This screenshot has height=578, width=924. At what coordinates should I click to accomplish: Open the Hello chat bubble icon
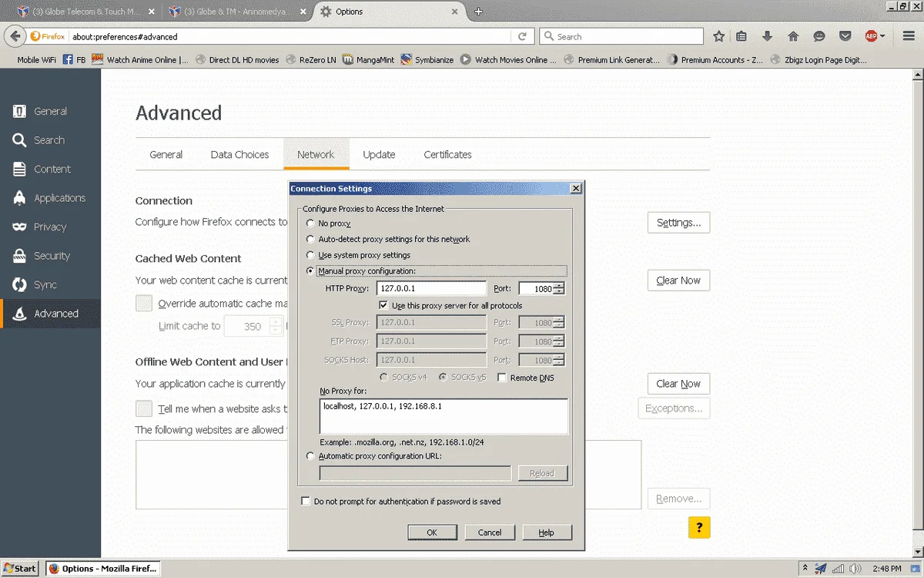(819, 36)
